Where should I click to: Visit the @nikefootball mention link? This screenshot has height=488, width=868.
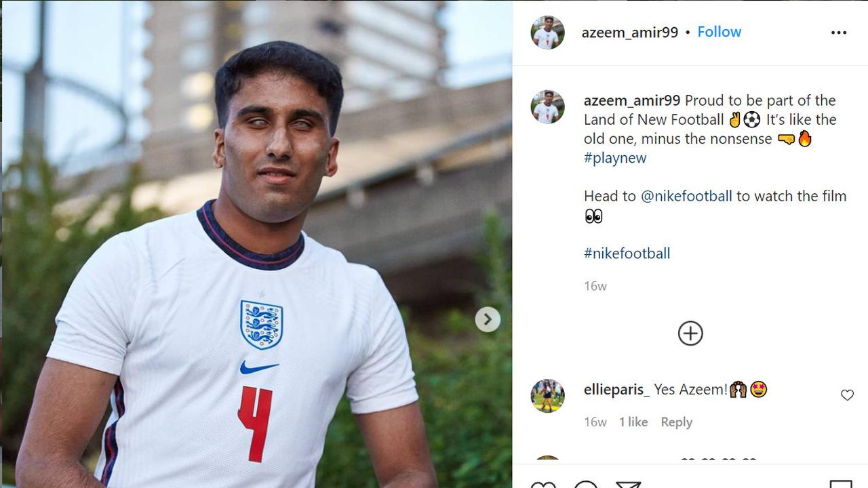(x=686, y=196)
